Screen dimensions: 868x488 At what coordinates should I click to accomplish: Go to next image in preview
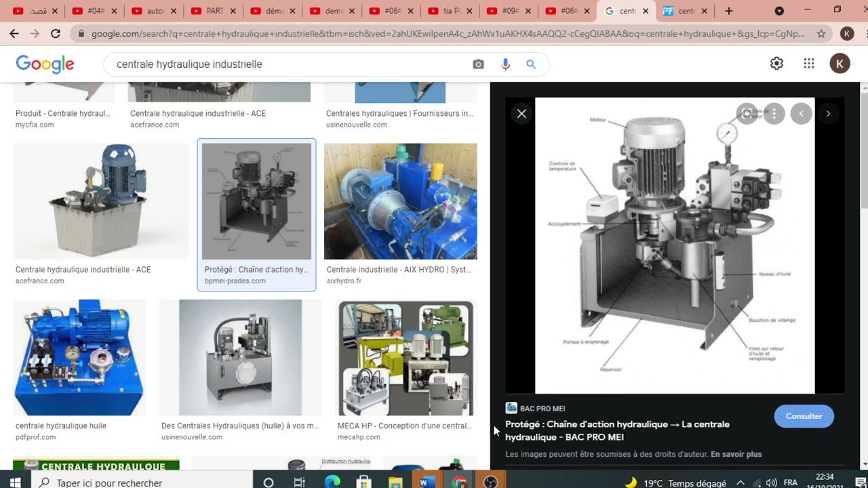click(828, 114)
